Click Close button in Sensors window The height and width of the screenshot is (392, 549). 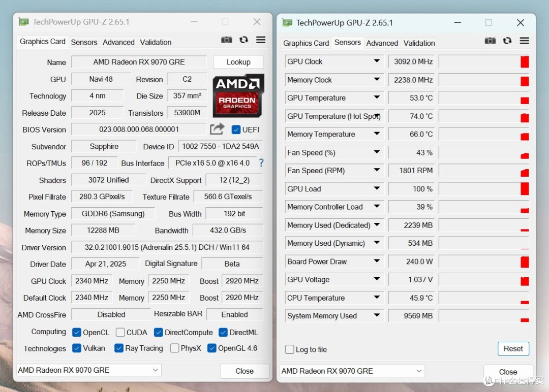(508, 372)
